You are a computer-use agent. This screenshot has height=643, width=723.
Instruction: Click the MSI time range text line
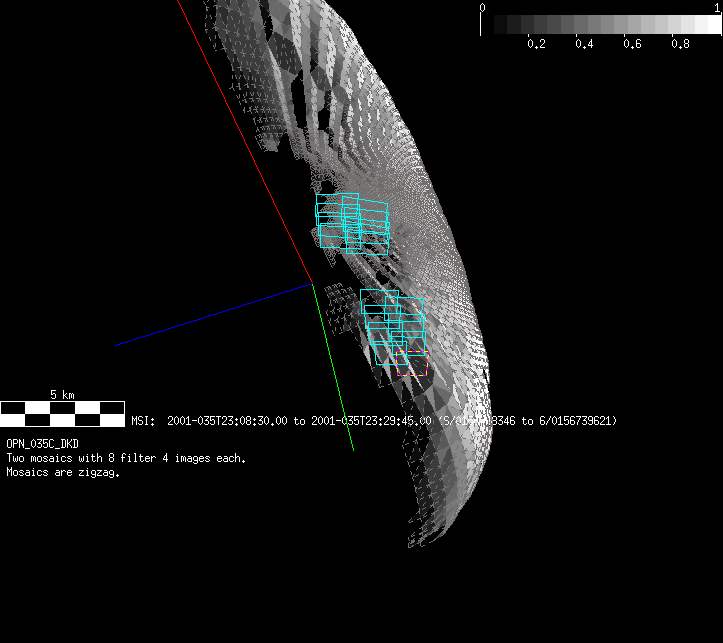tap(374, 421)
